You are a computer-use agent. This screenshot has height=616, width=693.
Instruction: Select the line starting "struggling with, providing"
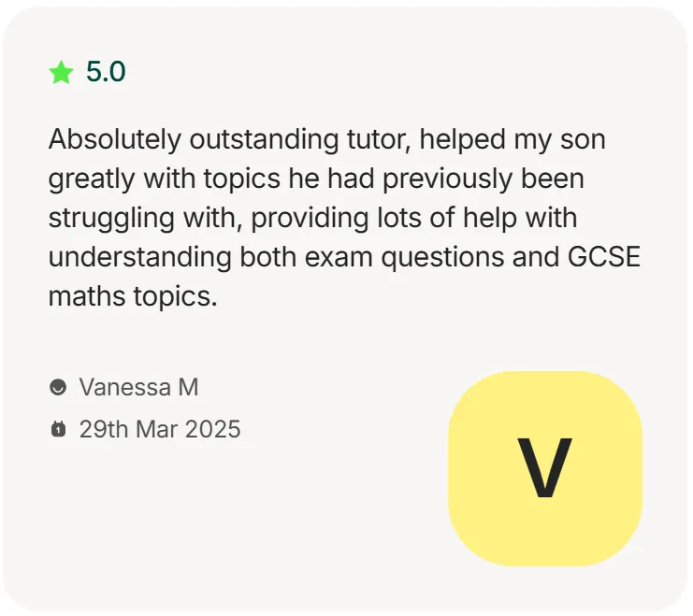pos(313,219)
